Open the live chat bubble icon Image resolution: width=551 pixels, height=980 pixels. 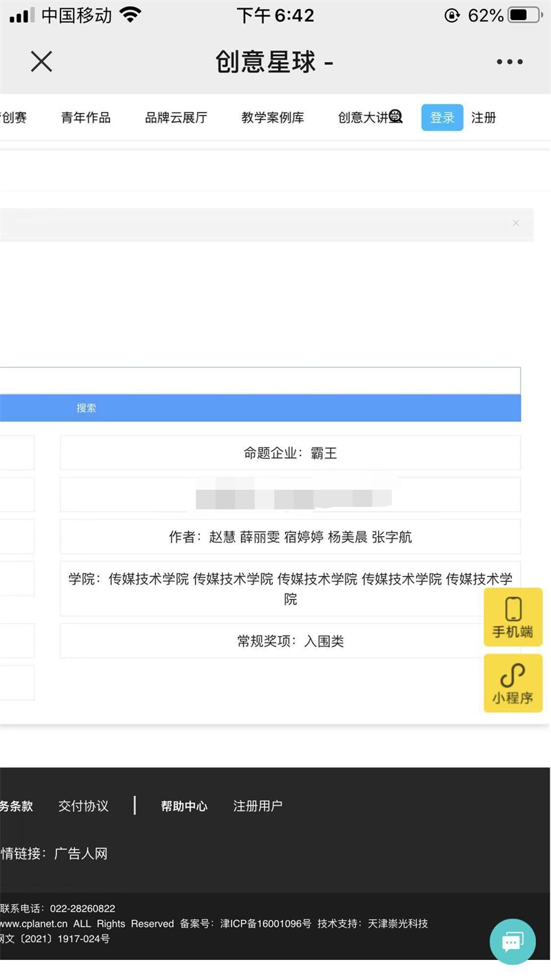512,941
